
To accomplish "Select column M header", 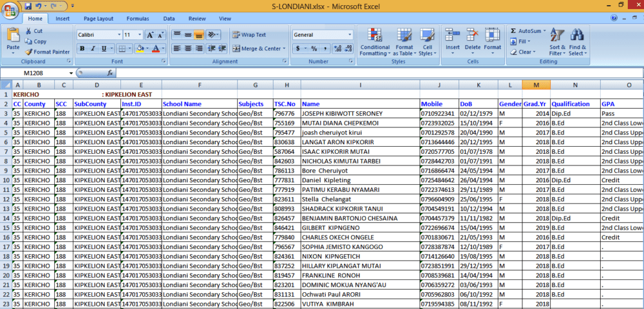I will [x=536, y=85].
